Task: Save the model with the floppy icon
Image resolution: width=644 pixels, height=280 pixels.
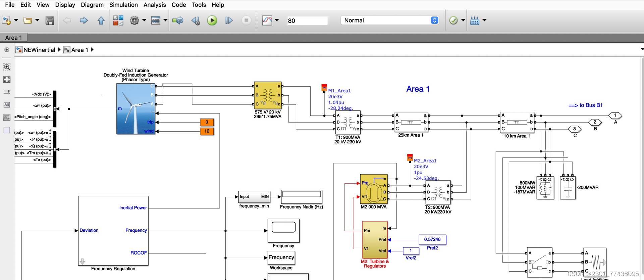Action: pos(50,20)
